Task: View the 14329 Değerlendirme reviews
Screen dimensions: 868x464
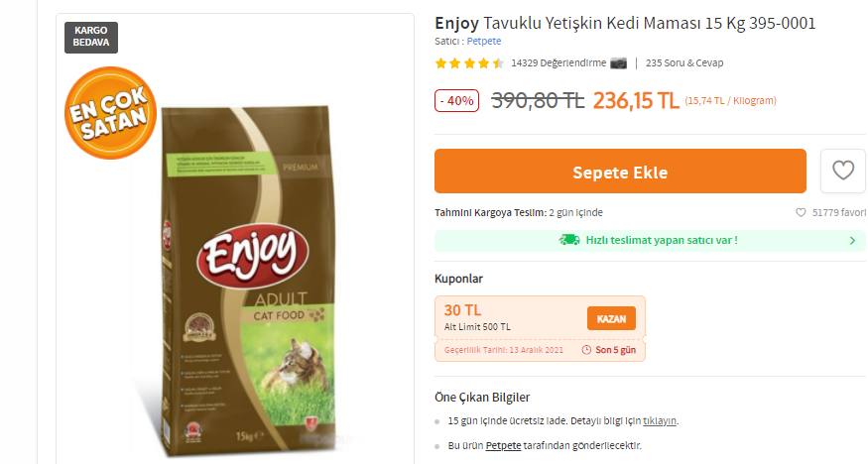Action: tap(558, 63)
